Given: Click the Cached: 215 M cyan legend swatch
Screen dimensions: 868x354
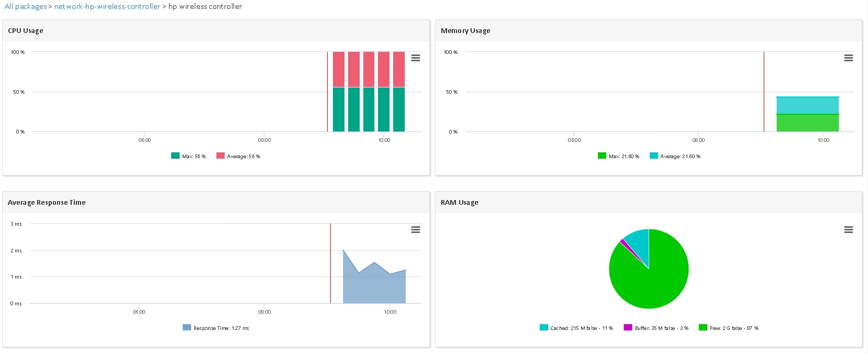Looking at the screenshot, I should [544, 327].
